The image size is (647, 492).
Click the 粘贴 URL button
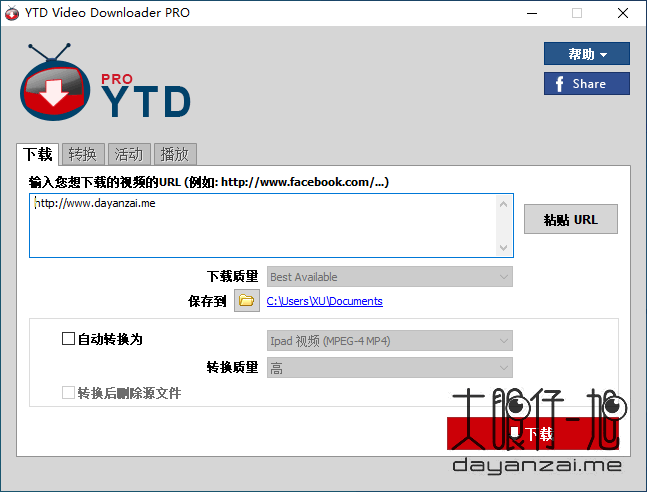tap(571, 219)
